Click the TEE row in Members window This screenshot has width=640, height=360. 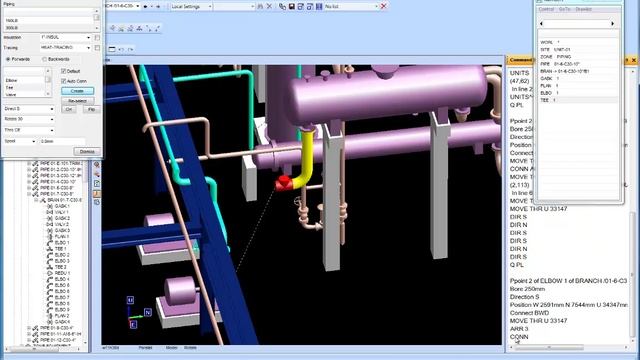pyautogui.click(x=578, y=100)
